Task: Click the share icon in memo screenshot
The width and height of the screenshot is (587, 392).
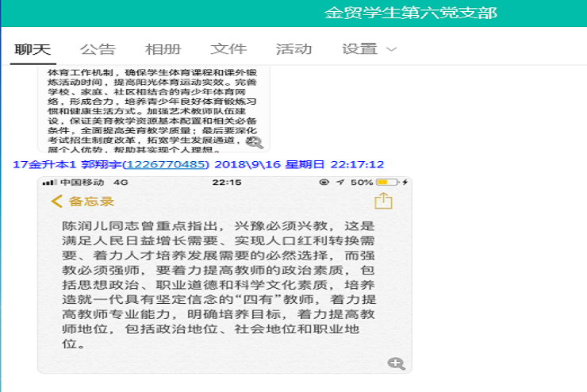Action: point(383,201)
